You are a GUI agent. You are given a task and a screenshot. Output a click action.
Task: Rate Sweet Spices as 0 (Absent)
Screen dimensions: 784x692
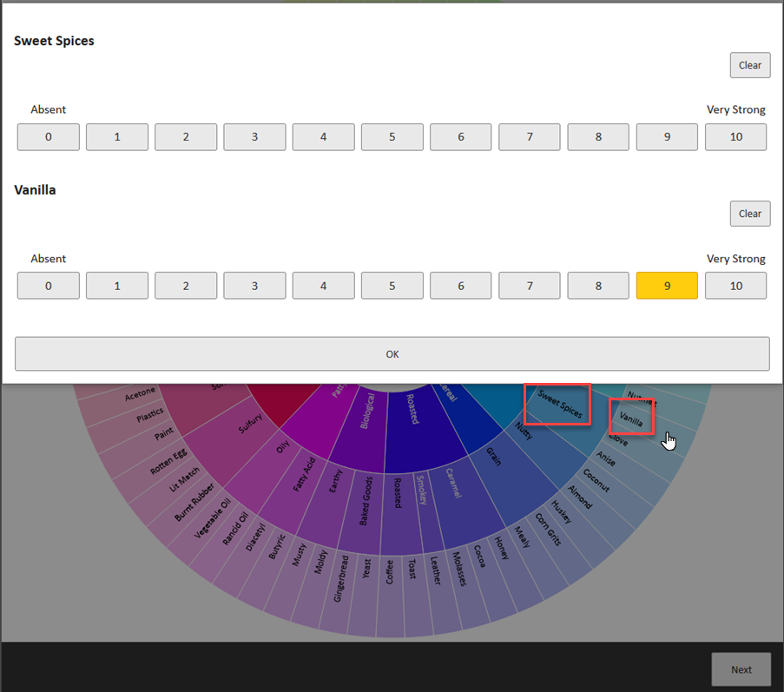coord(49,137)
